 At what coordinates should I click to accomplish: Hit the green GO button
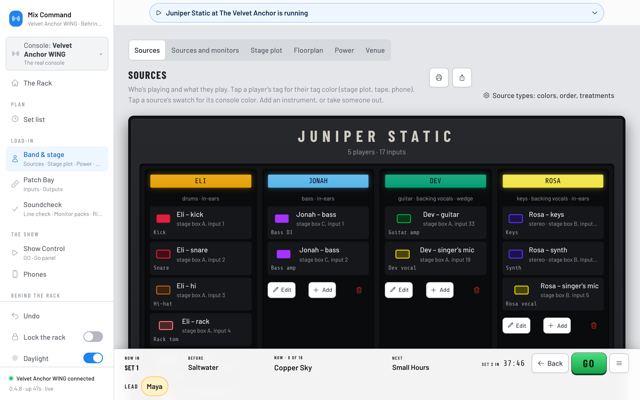[x=588, y=363]
